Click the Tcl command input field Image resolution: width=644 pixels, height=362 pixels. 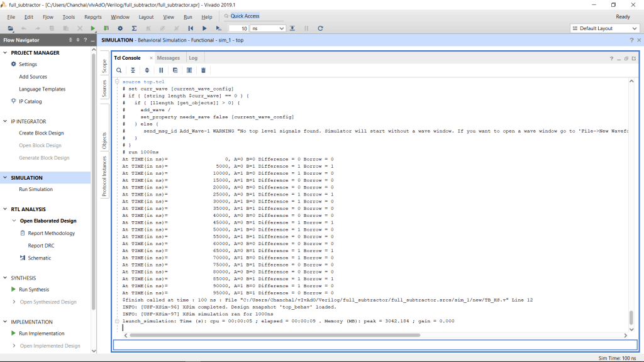point(375,345)
